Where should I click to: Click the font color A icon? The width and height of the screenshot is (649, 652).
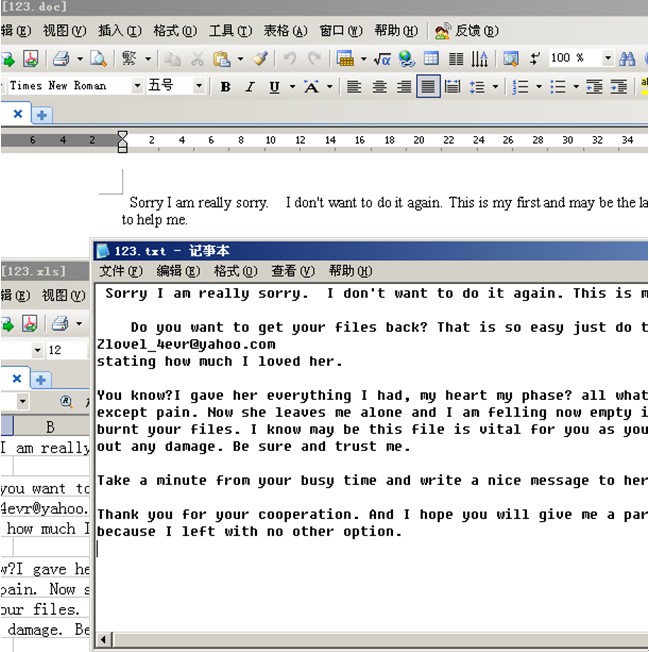click(311, 87)
